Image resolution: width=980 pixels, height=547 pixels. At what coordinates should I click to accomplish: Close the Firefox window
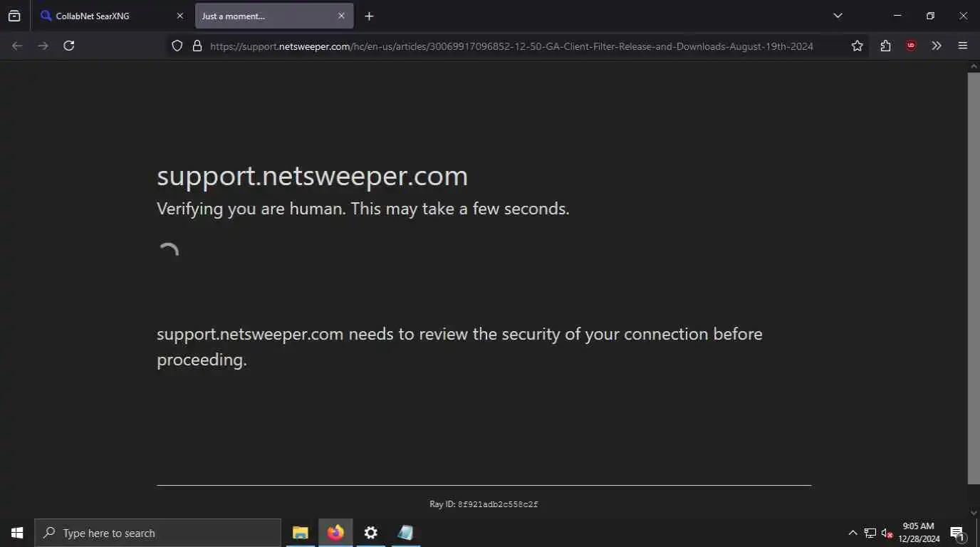tap(963, 16)
